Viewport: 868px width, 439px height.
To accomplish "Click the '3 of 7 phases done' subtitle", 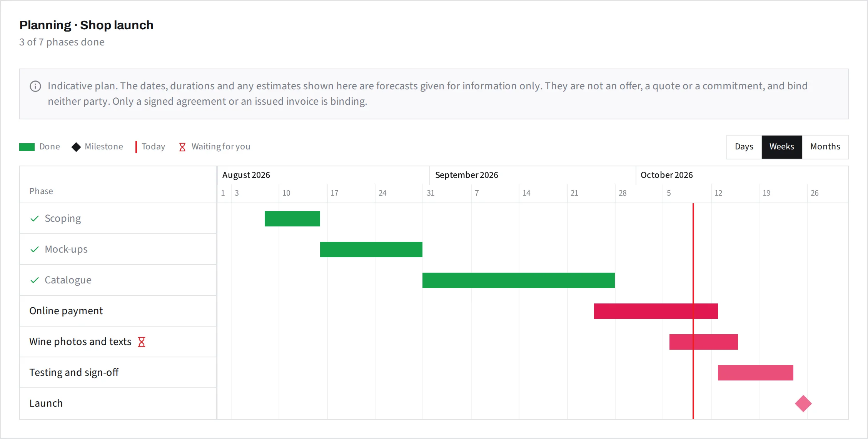I will [x=62, y=42].
